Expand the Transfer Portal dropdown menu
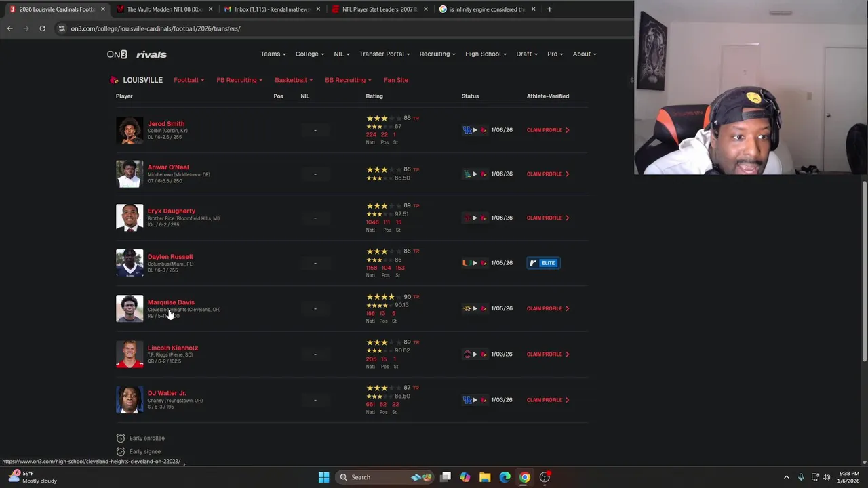This screenshot has height=488, width=868. 384,54
